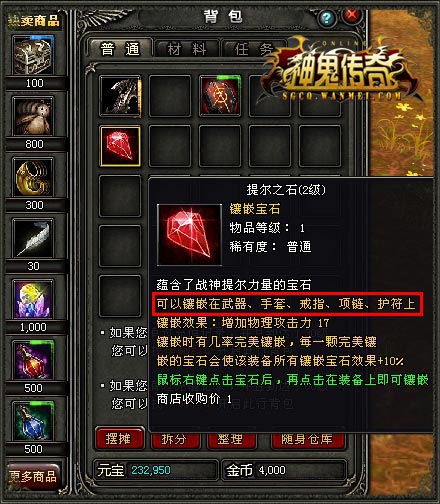
Task: Select the red gem in backpack
Action: coord(120,146)
